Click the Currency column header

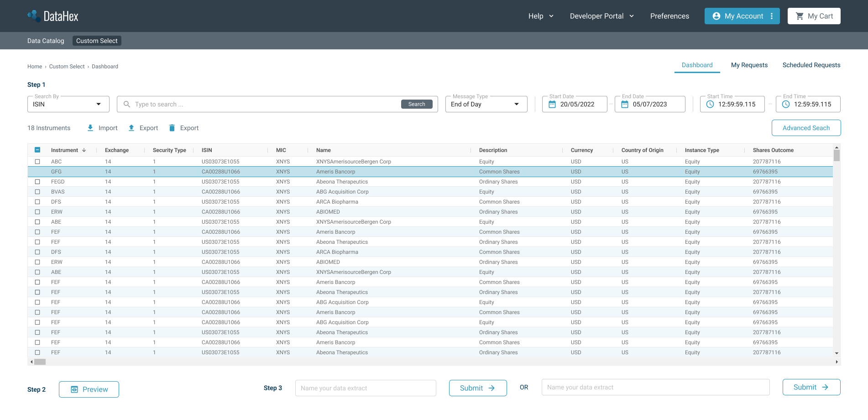582,150
